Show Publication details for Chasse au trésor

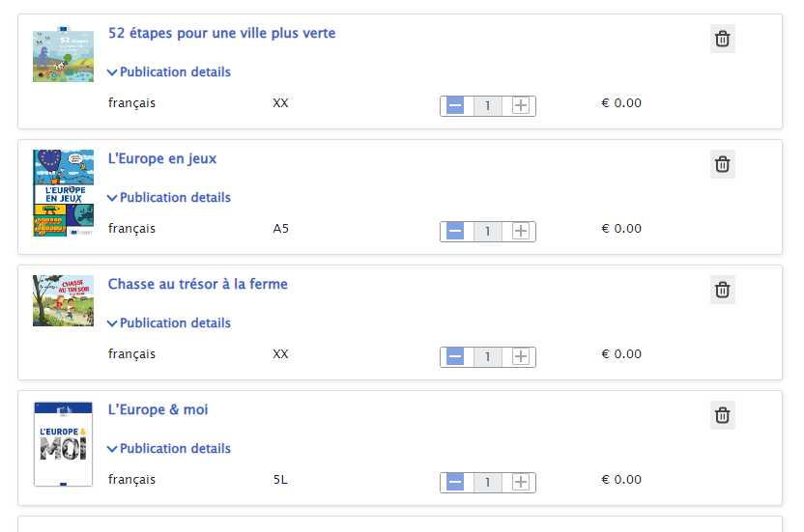point(169,323)
